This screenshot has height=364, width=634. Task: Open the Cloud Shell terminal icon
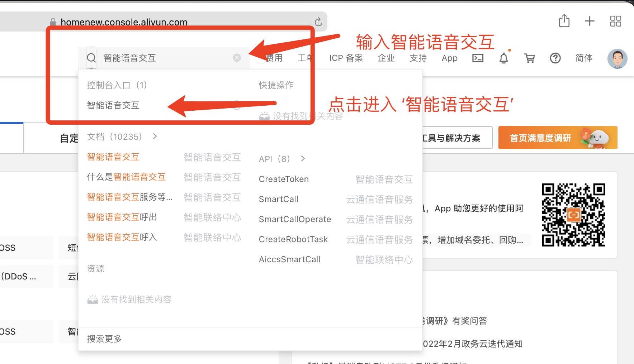click(478, 58)
